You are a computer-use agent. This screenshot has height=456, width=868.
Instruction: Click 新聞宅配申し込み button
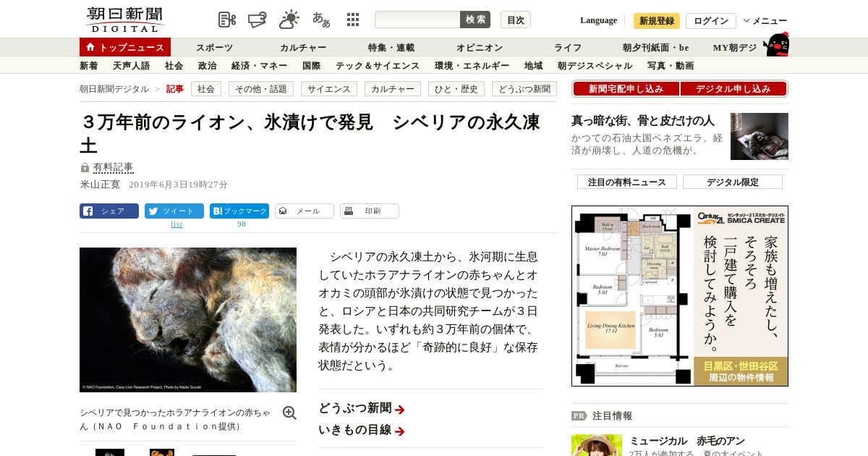[626, 89]
